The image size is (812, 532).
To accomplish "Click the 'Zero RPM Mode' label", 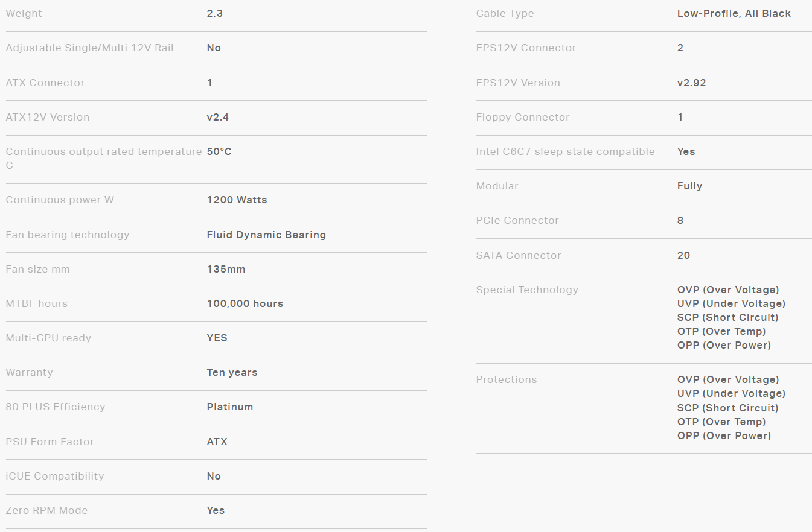I will pos(46,510).
